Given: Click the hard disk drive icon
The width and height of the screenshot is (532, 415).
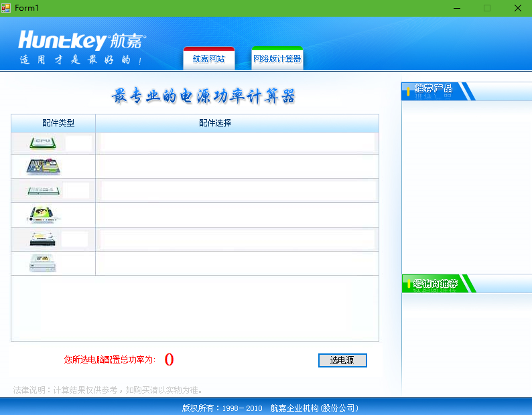Looking at the screenshot, I should click(42, 239).
